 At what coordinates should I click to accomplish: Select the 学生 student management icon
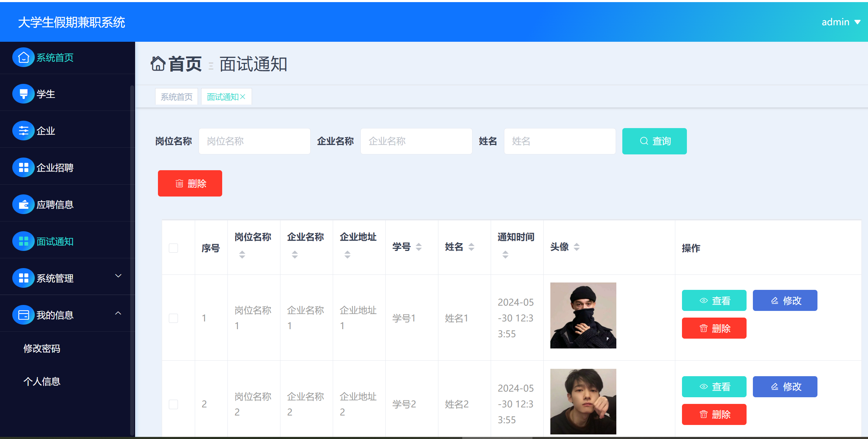tap(23, 94)
